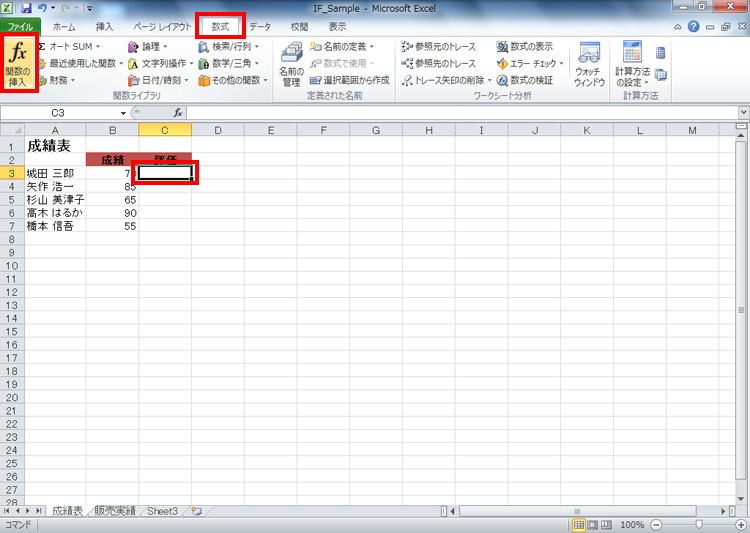Viewport: 750px width, 533px height.
Task: Click Create from Selection (選択範囲から作成)
Action: [350, 80]
